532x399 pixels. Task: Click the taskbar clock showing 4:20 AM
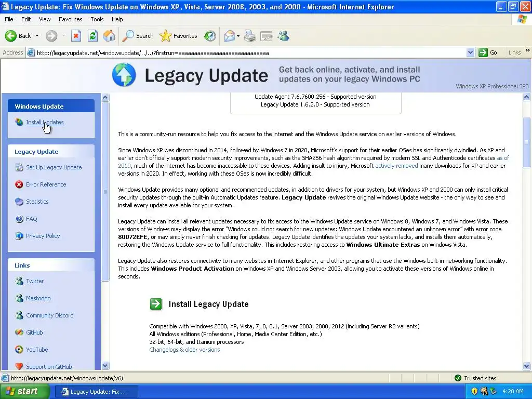pyautogui.click(x=513, y=392)
